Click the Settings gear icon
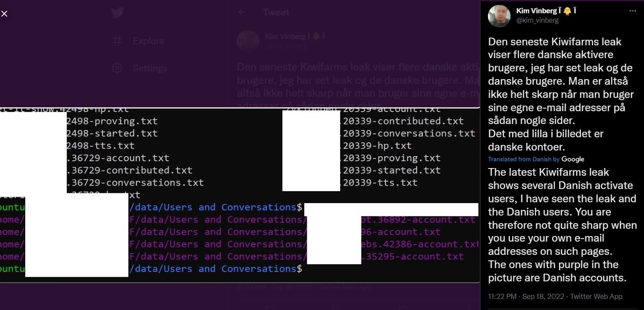 (117, 68)
